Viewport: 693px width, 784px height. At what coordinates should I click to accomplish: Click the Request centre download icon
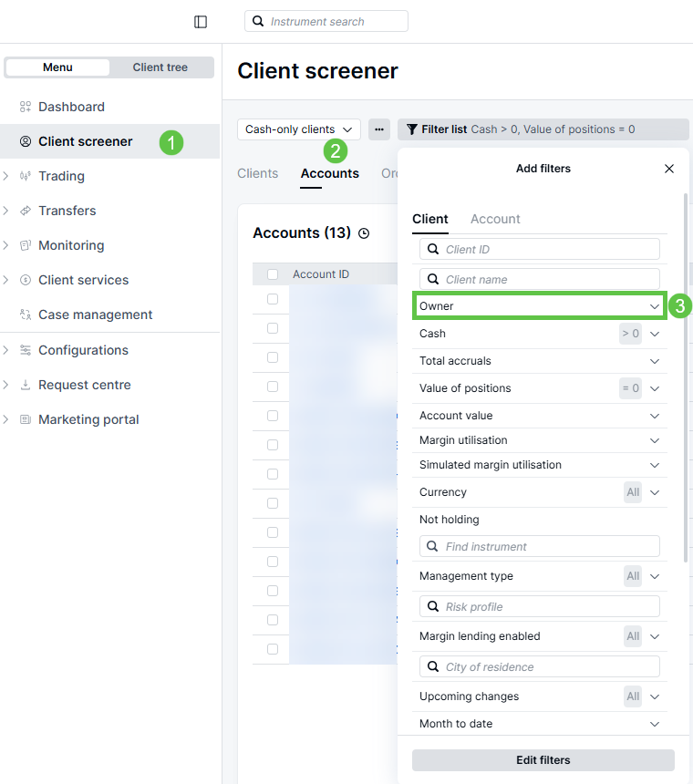26,385
